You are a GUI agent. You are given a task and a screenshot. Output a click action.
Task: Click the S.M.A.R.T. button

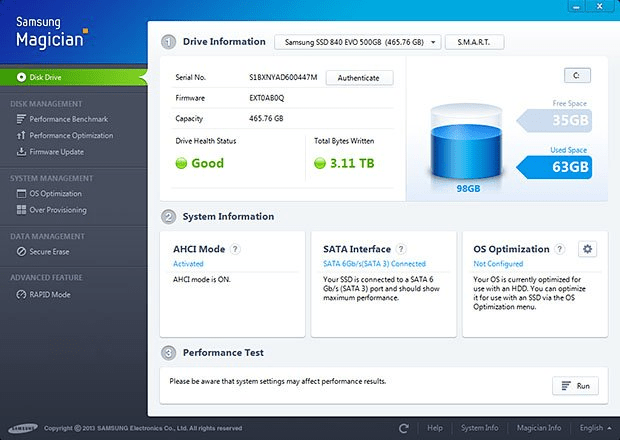[x=474, y=42]
